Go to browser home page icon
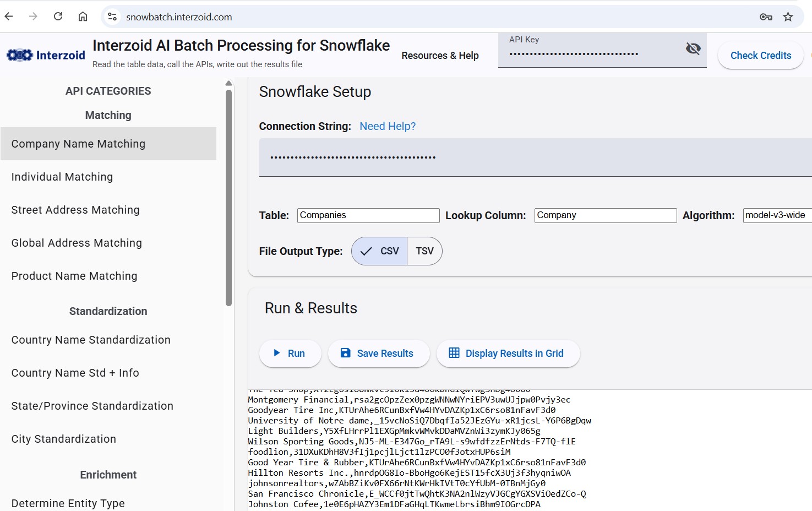812x511 pixels. pyautogui.click(x=83, y=17)
